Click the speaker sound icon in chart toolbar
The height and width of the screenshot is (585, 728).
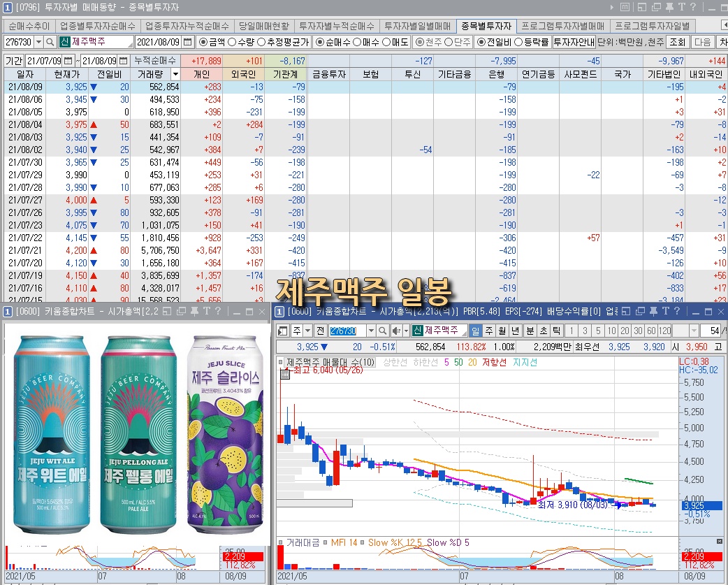click(x=395, y=331)
